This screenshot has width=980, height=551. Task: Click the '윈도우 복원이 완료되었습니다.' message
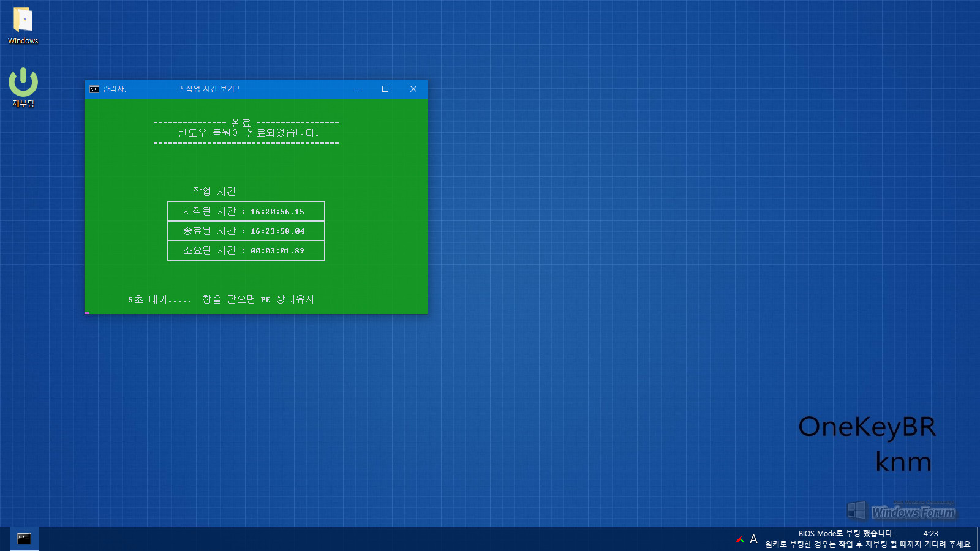[x=248, y=132]
